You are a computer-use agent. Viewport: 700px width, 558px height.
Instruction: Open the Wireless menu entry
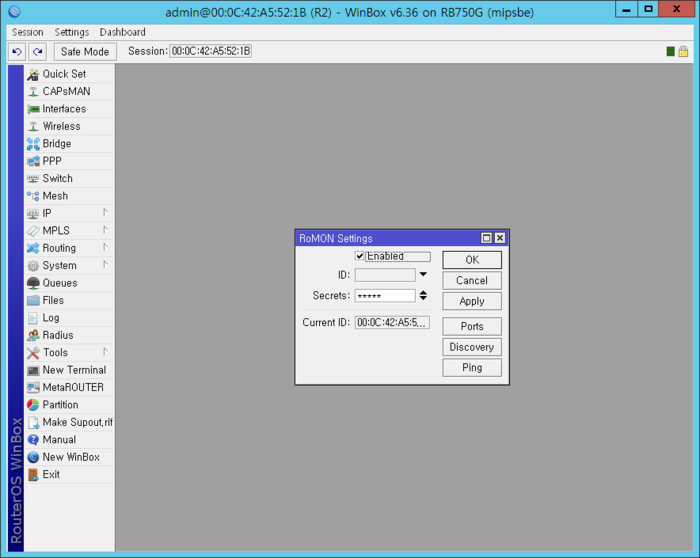coord(69,126)
